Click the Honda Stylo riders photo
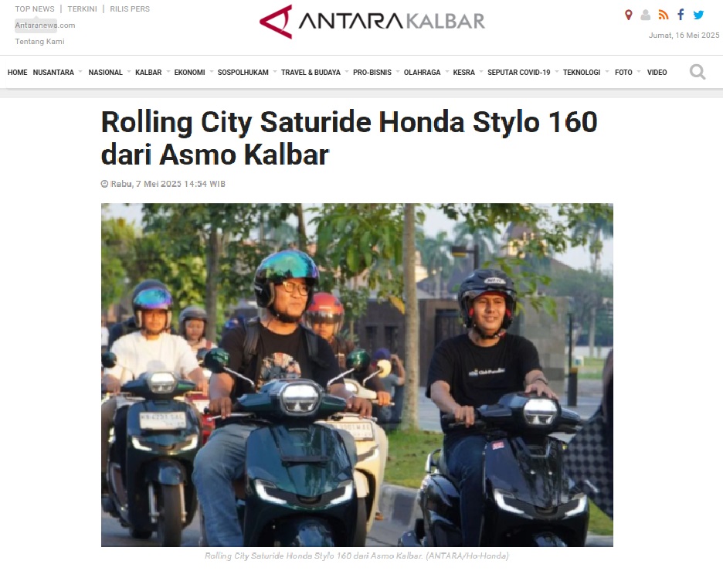 (x=357, y=375)
